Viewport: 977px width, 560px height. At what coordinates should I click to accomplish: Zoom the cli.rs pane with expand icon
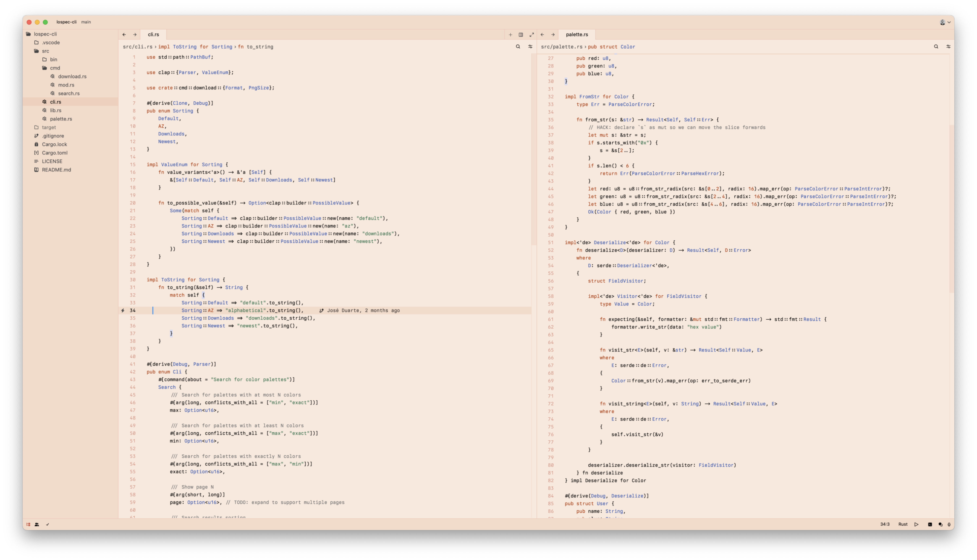531,35
